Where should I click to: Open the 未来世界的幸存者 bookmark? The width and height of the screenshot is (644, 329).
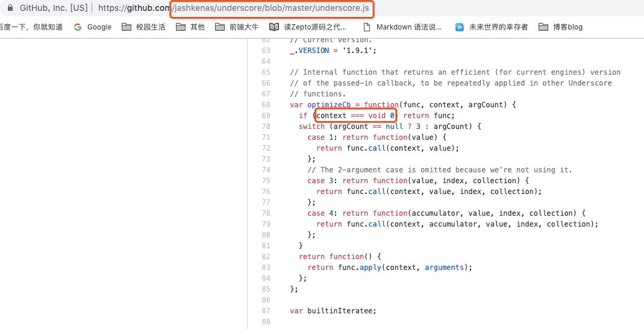[492, 27]
